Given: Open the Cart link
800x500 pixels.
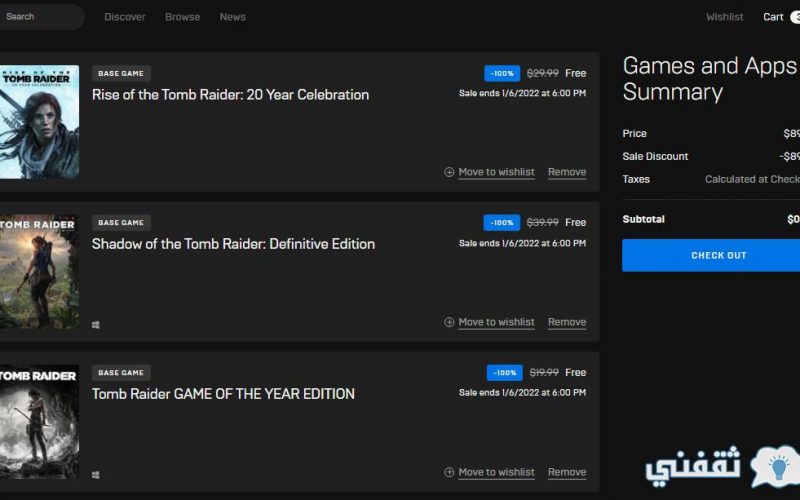Looking at the screenshot, I should click(773, 17).
